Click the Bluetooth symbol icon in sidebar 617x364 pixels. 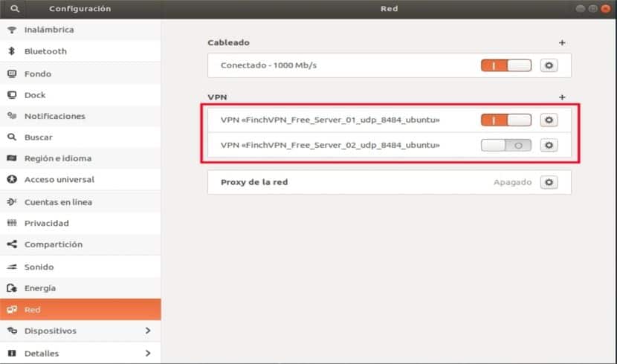[12, 51]
